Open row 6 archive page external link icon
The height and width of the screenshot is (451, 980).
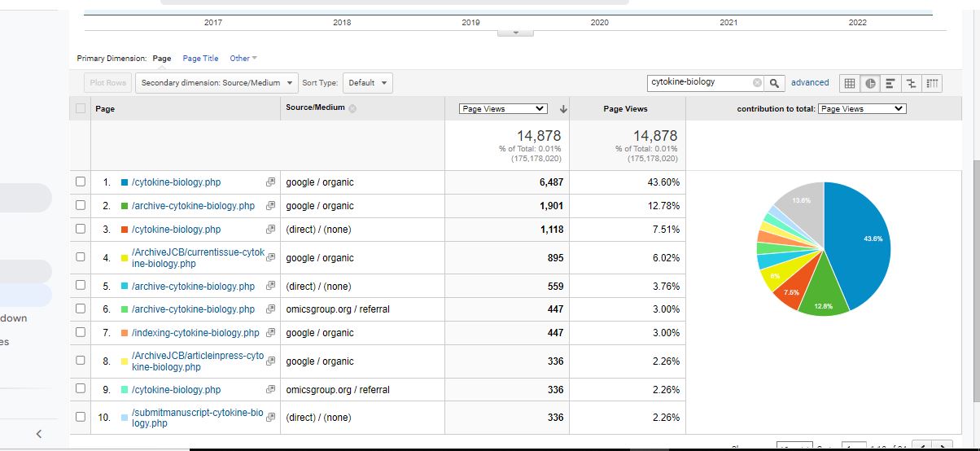click(270, 309)
